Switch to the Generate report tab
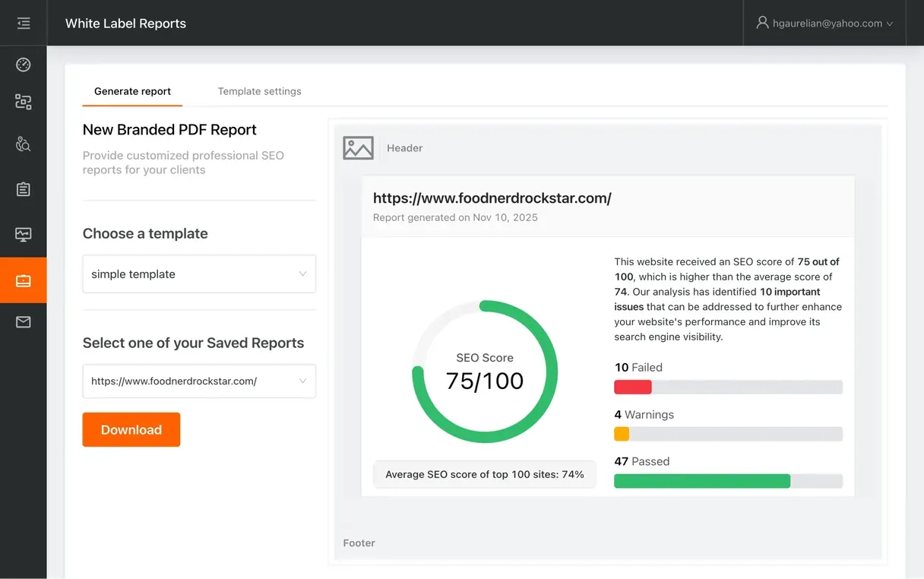 [x=132, y=91]
